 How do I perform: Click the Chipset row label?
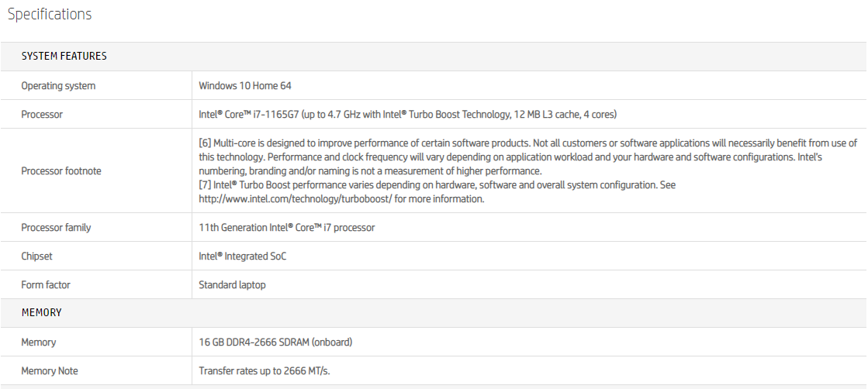(x=36, y=256)
